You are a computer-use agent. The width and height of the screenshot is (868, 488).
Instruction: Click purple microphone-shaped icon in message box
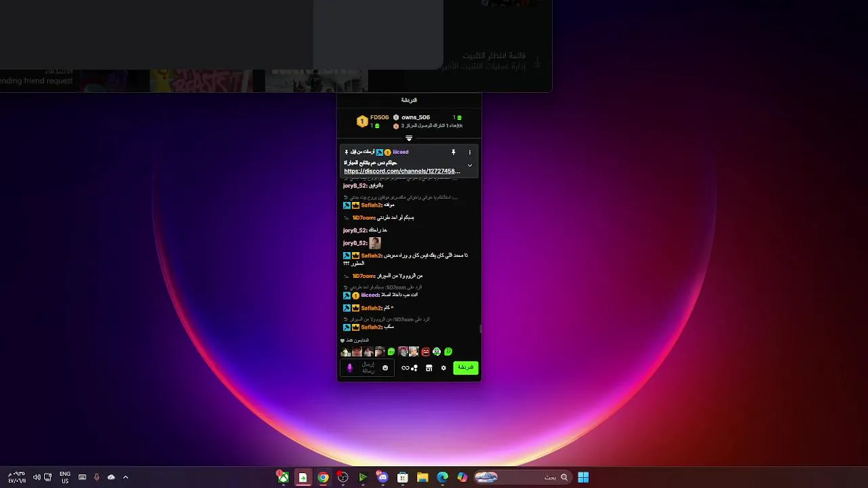pyautogui.click(x=350, y=368)
